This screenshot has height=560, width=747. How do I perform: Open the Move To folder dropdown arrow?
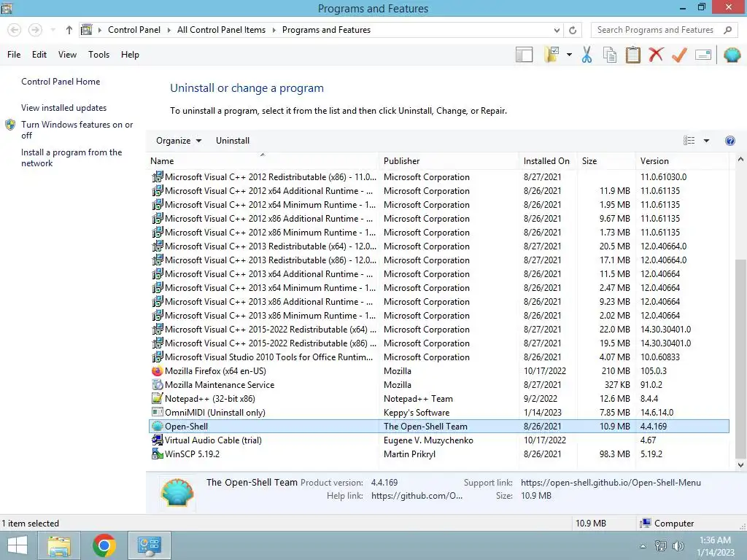click(x=569, y=55)
